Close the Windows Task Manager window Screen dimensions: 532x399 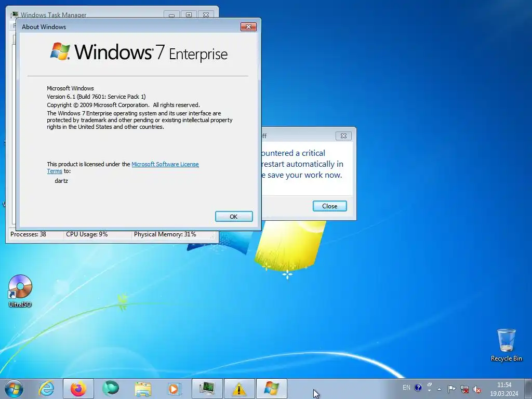pyautogui.click(x=206, y=15)
